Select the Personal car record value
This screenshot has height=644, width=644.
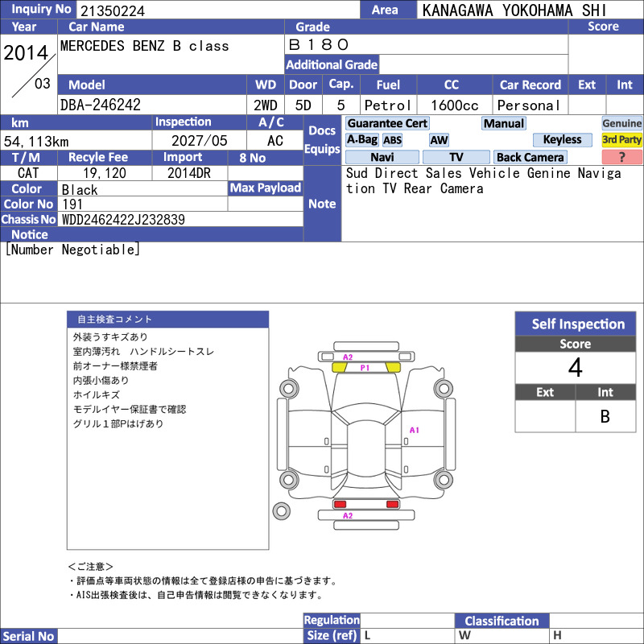529,105
